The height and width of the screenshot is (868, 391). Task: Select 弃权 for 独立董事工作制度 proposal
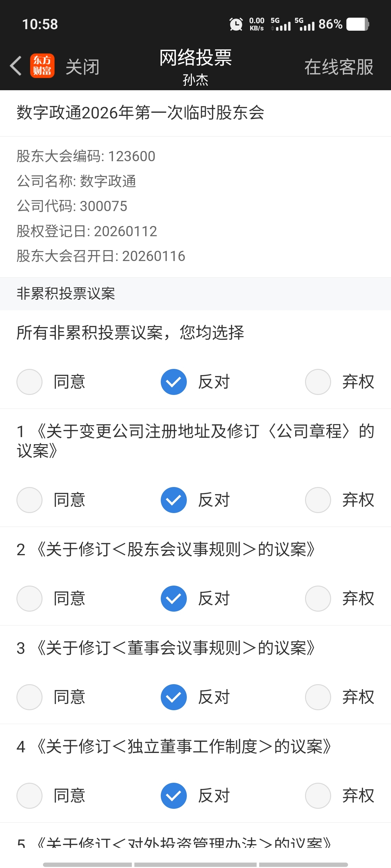pos(318,795)
